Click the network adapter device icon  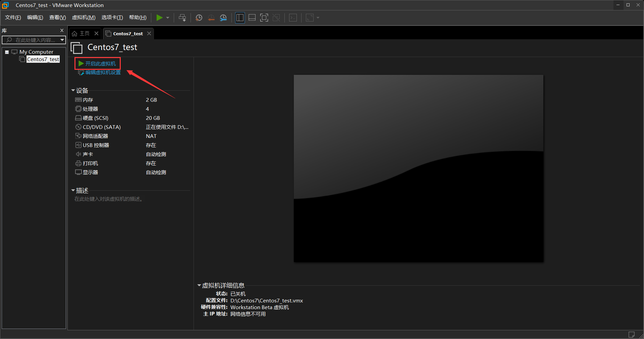pyautogui.click(x=78, y=136)
